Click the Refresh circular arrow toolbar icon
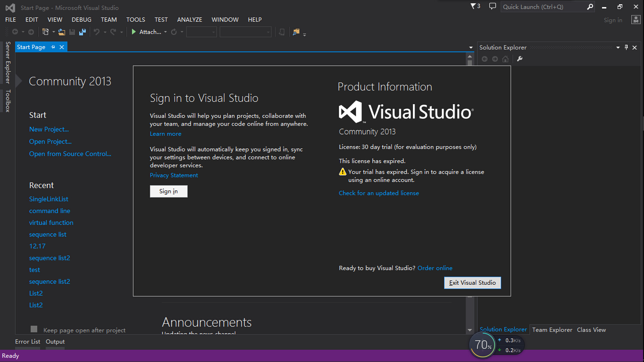Image resolution: width=644 pixels, height=362 pixels. point(174,32)
